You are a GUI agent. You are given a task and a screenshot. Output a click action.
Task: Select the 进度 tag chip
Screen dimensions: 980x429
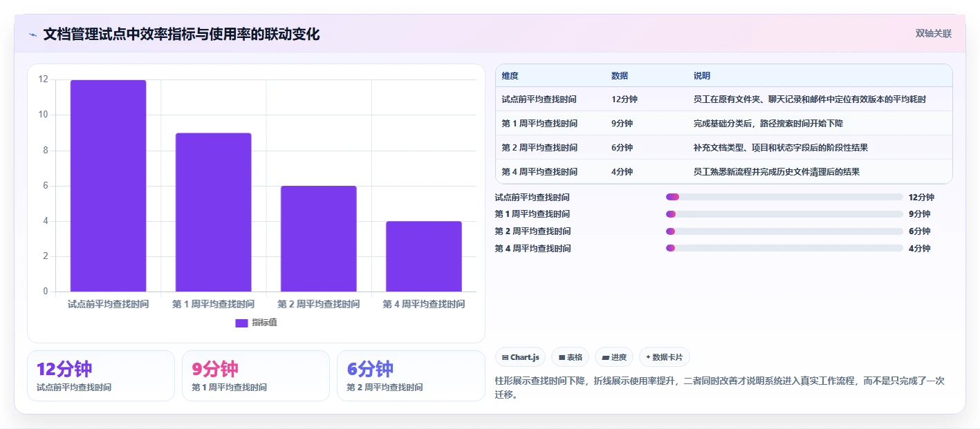click(614, 357)
